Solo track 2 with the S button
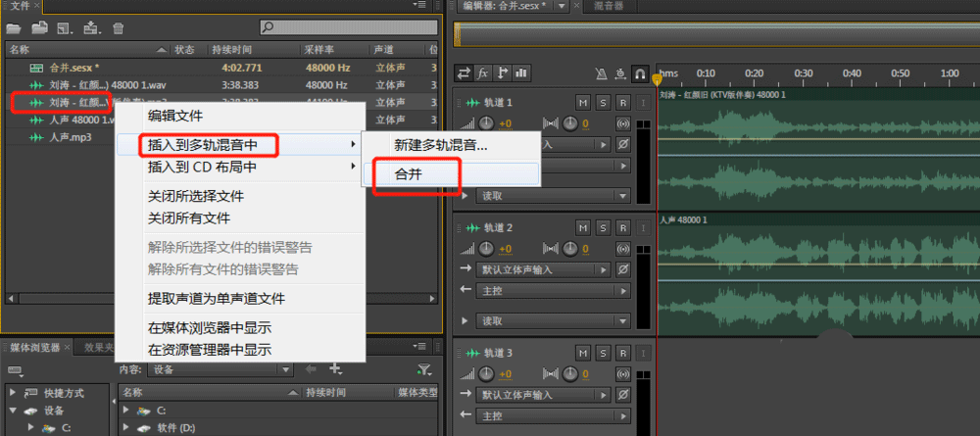The height and width of the screenshot is (436, 980). point(603,227)
